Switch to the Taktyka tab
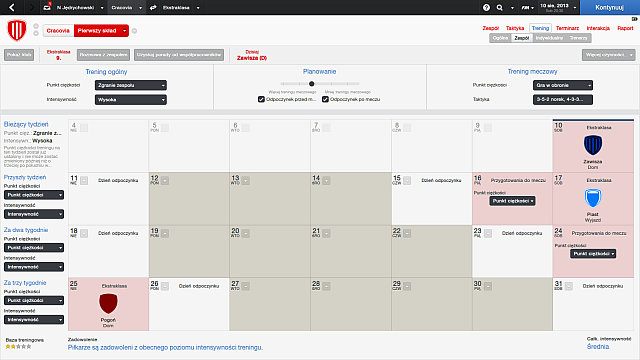The height and width of the screenshot is (360, 640). [515, 28]
